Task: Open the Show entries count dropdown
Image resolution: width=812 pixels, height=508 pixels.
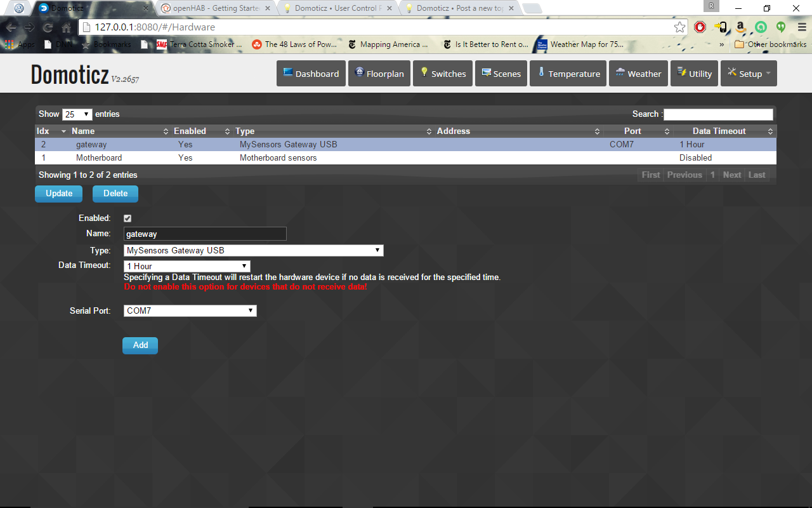Action: (77, 114)
